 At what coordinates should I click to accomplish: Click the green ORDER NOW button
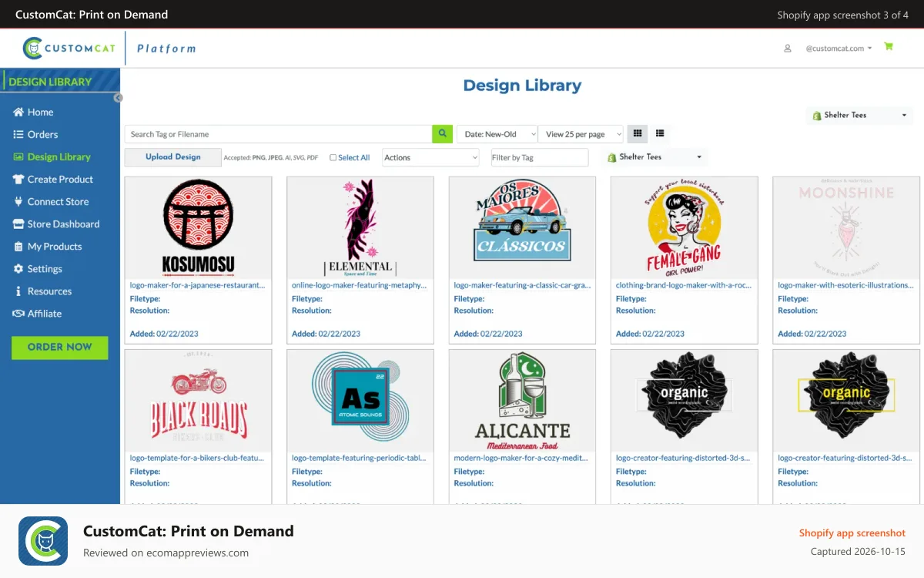click(60, 348)
